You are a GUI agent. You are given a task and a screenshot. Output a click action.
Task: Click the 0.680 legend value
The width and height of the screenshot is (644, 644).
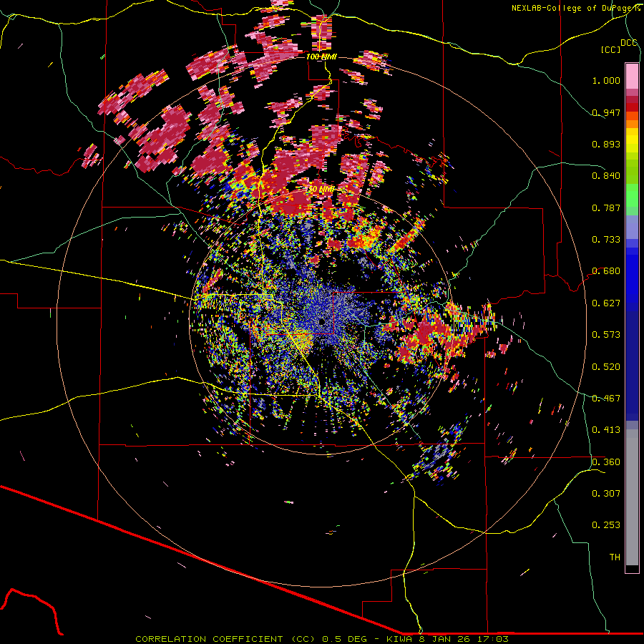click(606, 271)
